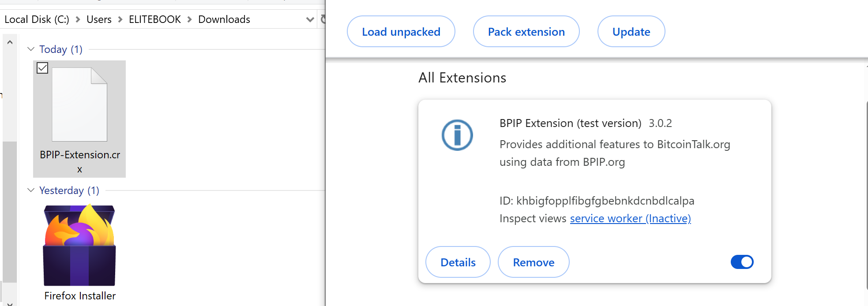The height and width of the screenshot is (306, 868).
Task: Select Downloads in the address breadcrumb
Action: point(224,19)
